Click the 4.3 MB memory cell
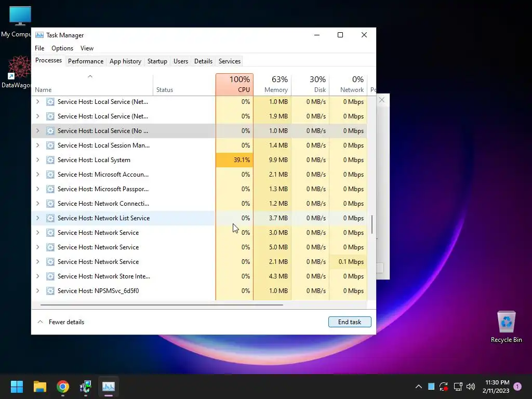 (272, 276)
